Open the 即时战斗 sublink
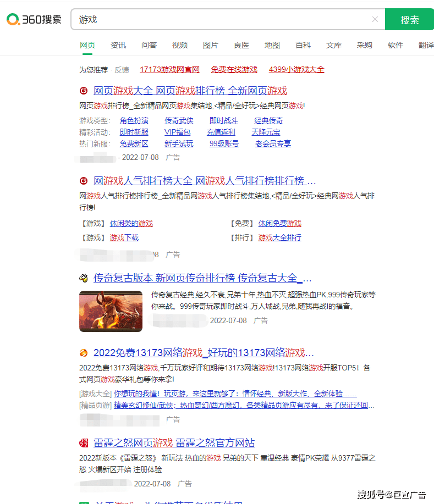This screenshot has width=434, height=504. click(223, 120)
